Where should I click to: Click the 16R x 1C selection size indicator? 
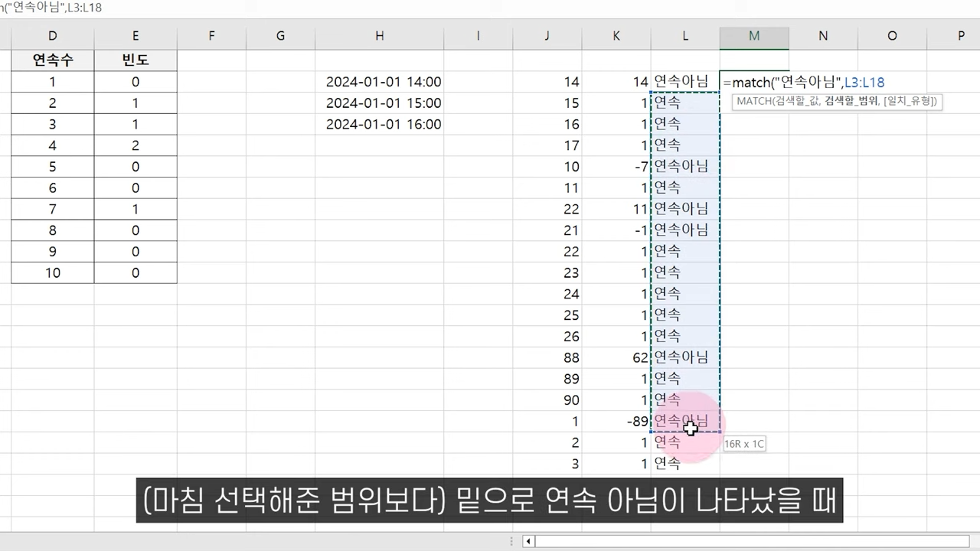coord(743,443)
